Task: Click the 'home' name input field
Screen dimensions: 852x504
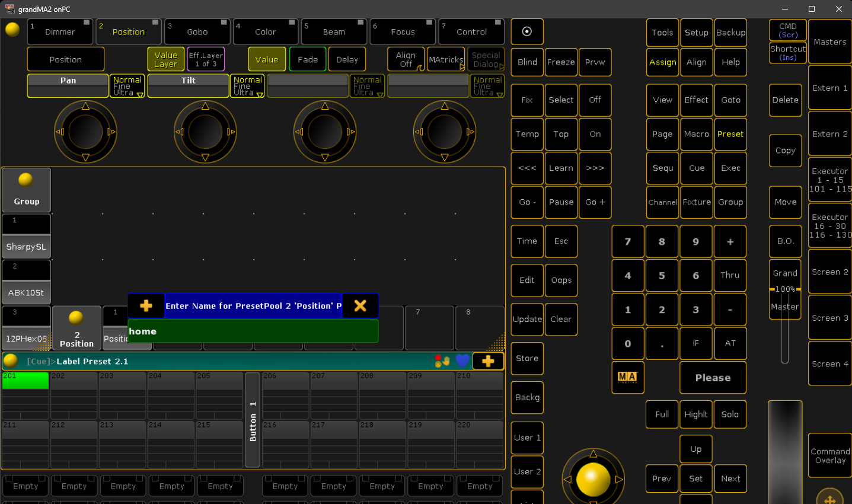Action: click(253, 331)
